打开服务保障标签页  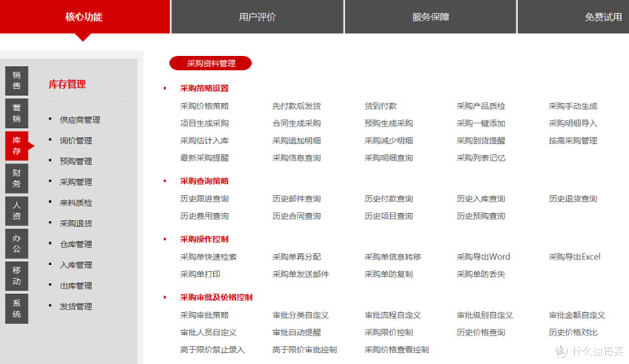pyautogui.click(x=430, y=17)
